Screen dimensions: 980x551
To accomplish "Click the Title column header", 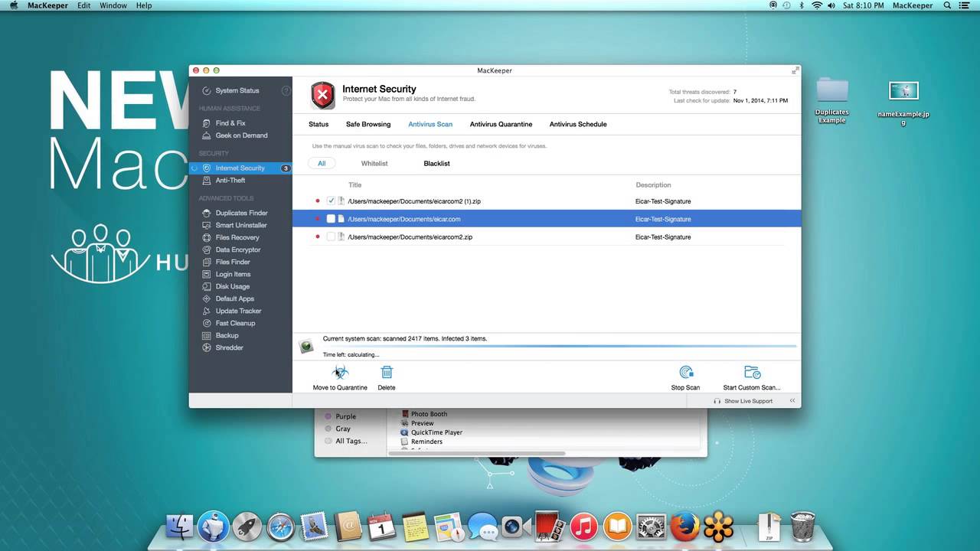I will tap(354, 185).
